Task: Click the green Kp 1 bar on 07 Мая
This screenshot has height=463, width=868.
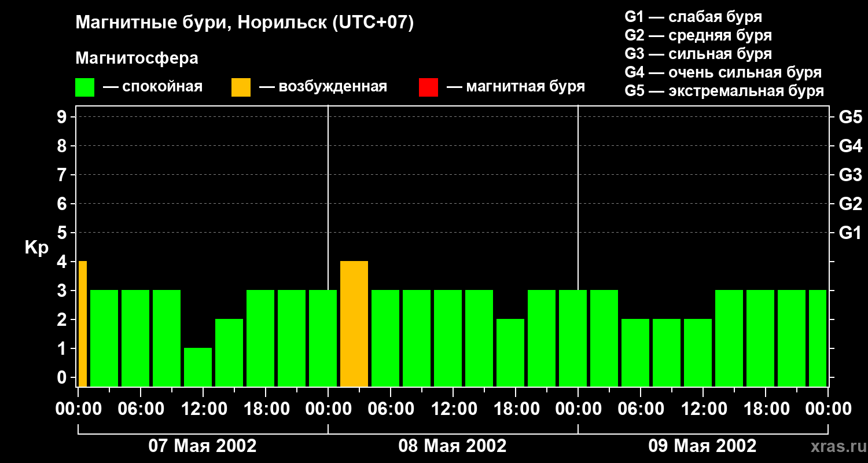Action: [198, 367]
